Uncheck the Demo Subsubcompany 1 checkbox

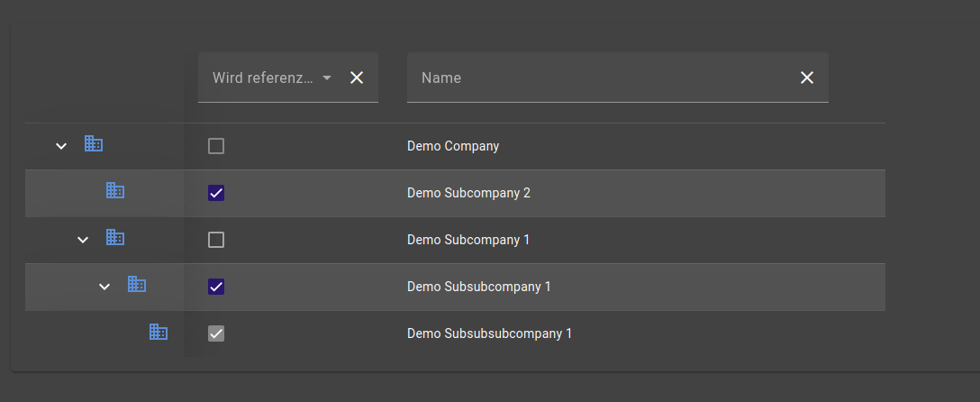(216, 287)
